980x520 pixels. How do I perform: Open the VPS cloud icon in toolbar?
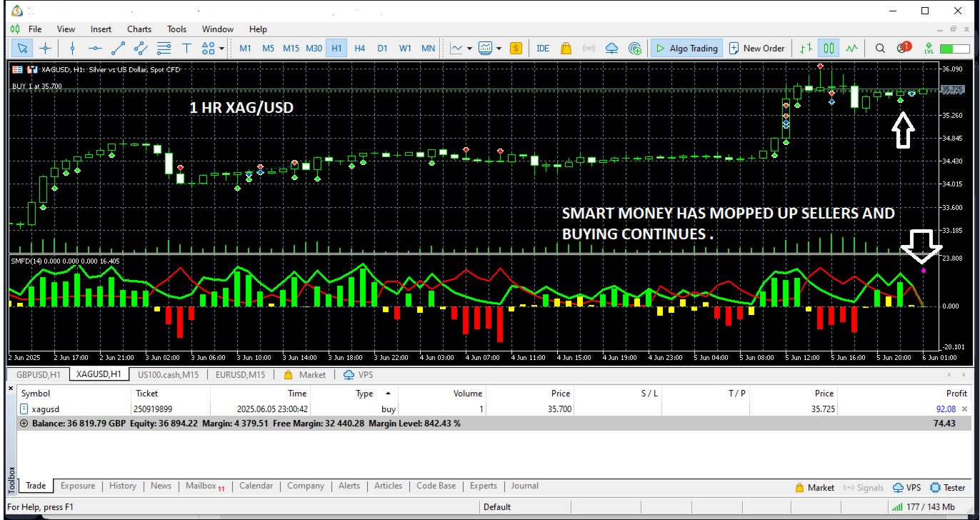[x=611, y=49]
